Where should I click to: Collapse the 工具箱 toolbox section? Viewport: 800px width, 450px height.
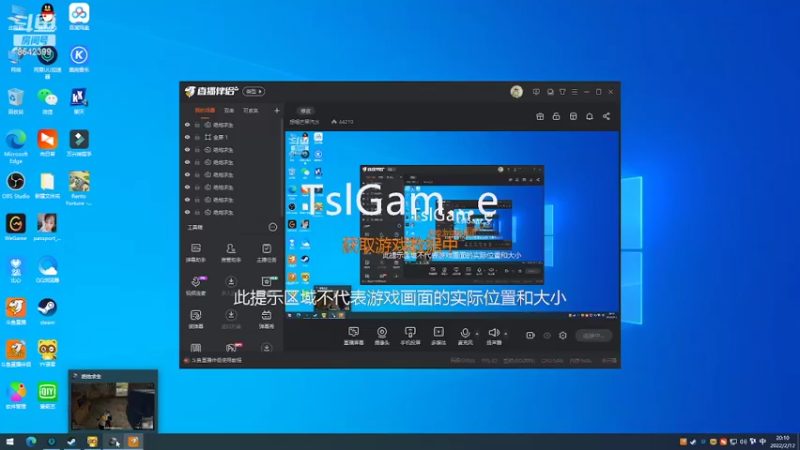272,227
